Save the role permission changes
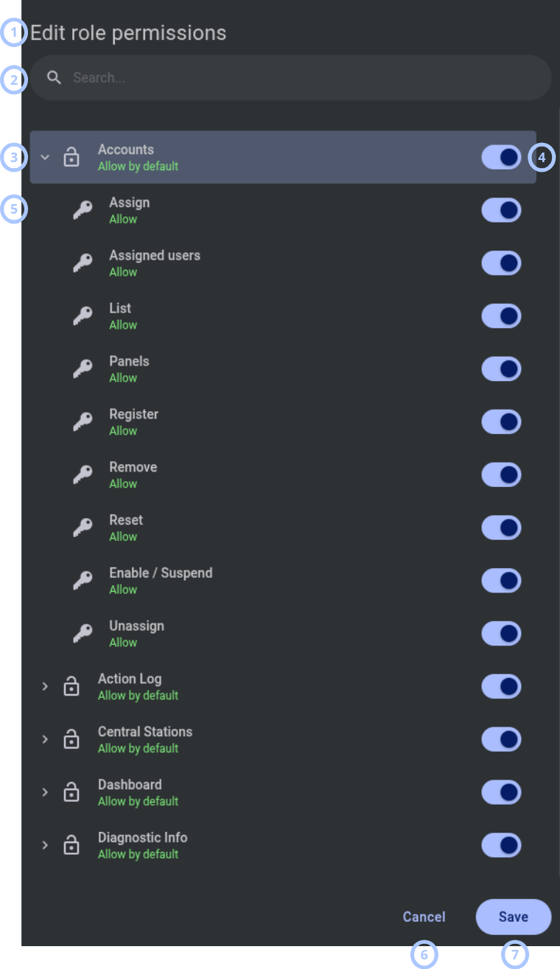The image size is (560, 969). [514, 917]
